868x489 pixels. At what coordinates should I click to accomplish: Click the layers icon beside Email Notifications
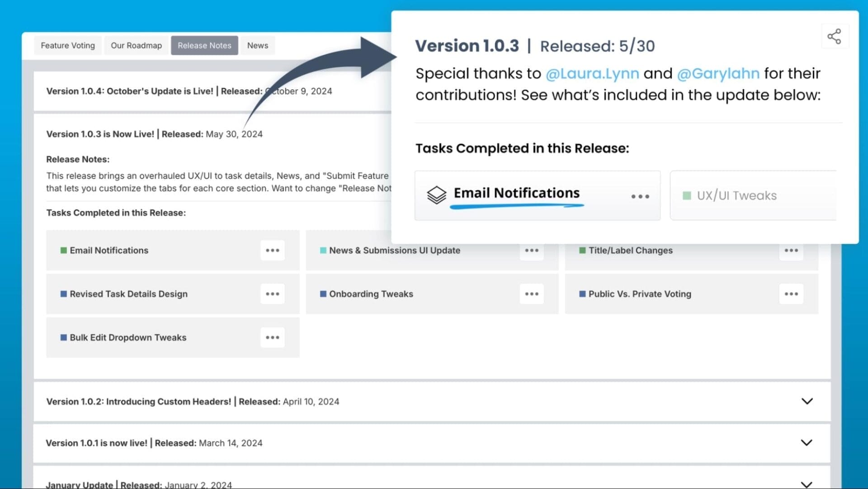click(x=436, y=195)
